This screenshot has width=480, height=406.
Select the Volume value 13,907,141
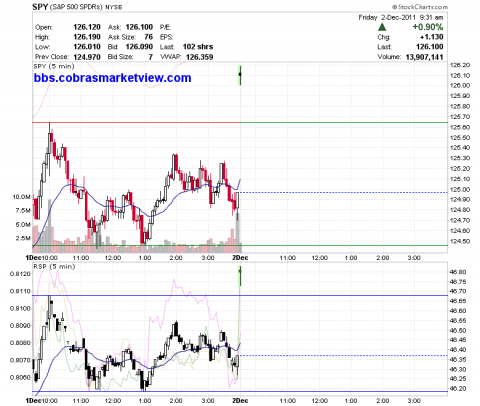(424, 57)
